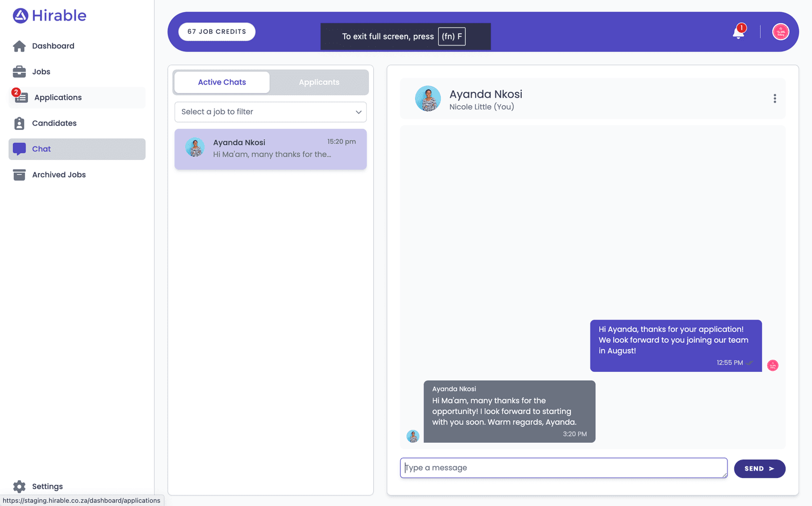Screen dimensions: 812x506
Task: Open Settings via the gear icon
Action: click(20, 486)
